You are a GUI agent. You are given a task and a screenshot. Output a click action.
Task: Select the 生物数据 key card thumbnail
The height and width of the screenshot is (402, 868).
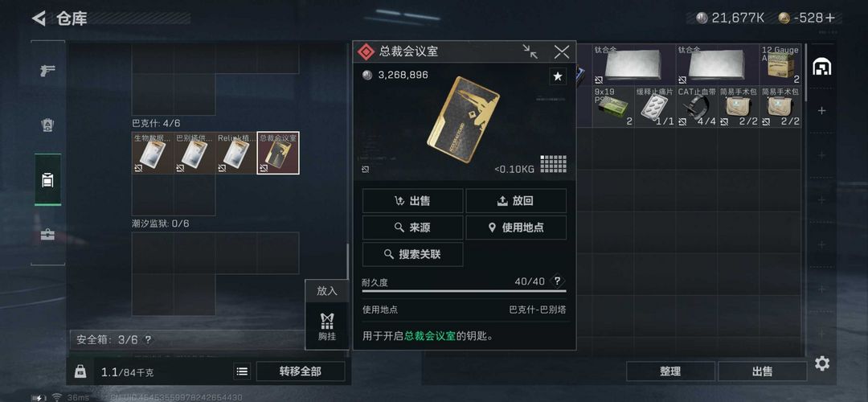click(152, 153)
